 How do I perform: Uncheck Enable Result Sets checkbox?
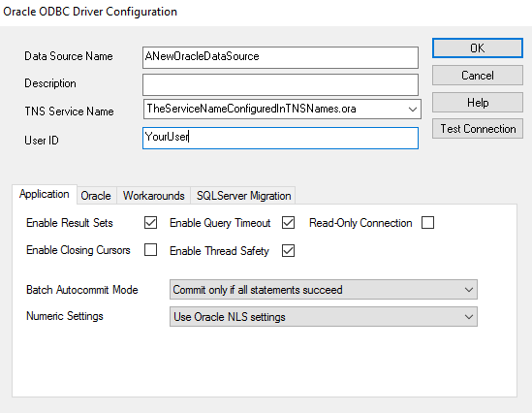click(x=150, y=223)
